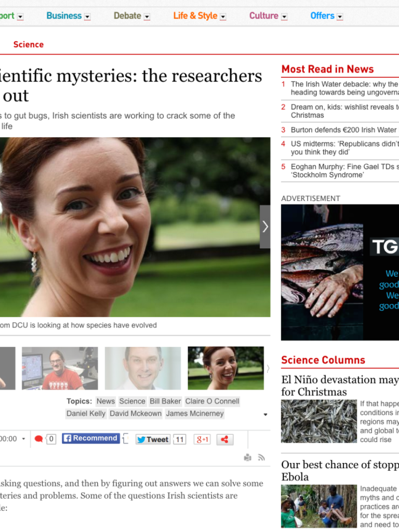Print the article using printer icon
The width and height of the screenshot is (399, 532).
point(247,458)
